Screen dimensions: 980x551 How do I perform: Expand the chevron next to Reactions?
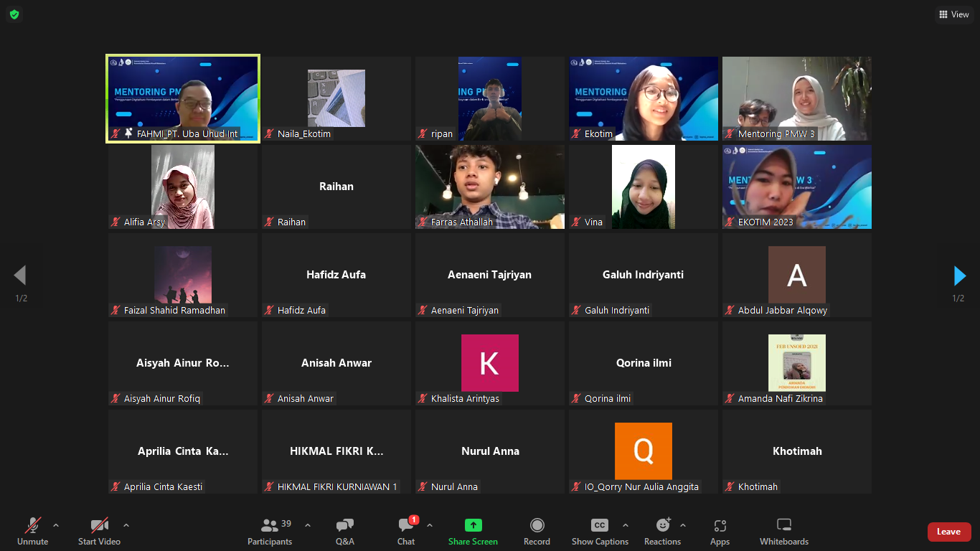[683, 525]
